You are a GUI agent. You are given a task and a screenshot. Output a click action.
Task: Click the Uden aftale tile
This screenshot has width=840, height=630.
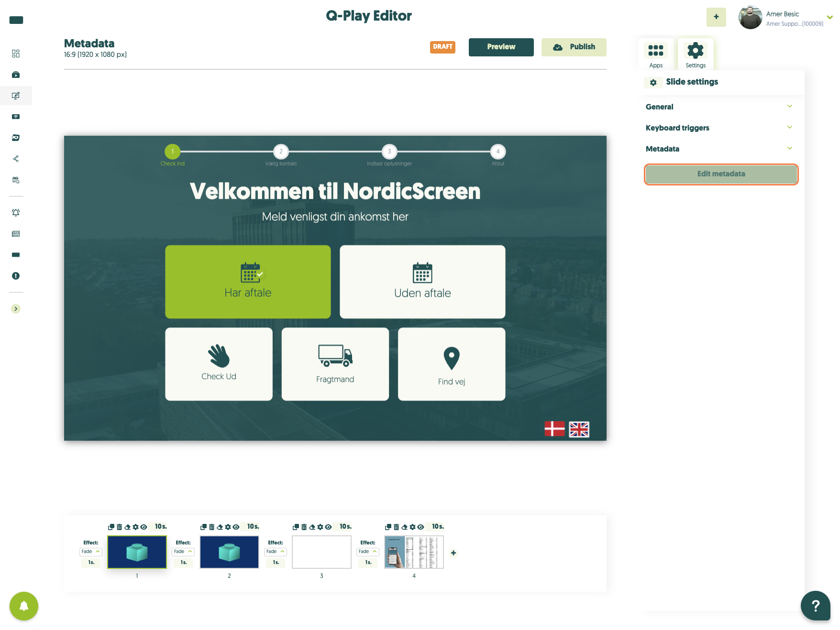pyautogui.click(x=422, y=282)
